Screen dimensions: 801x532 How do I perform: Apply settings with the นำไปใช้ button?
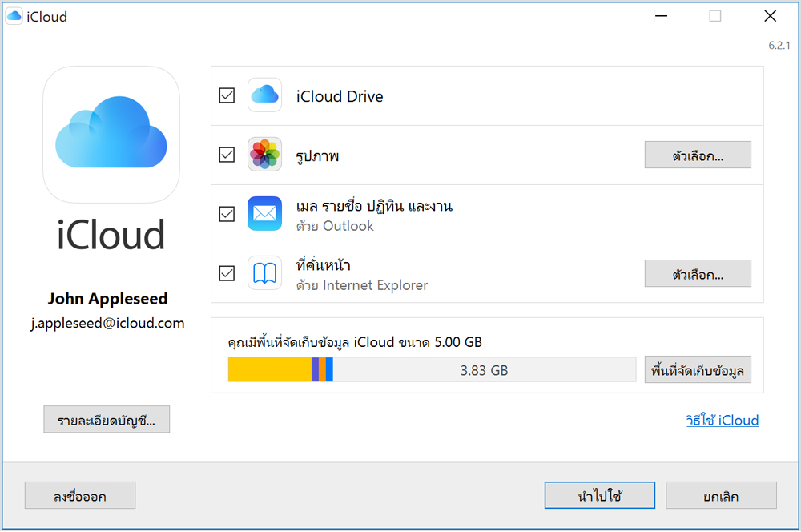600,495
